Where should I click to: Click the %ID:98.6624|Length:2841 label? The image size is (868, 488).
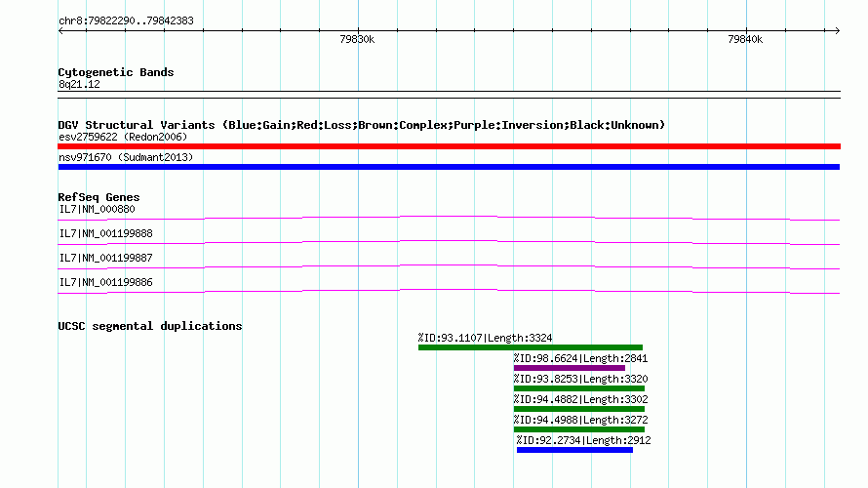pos(580,358)
